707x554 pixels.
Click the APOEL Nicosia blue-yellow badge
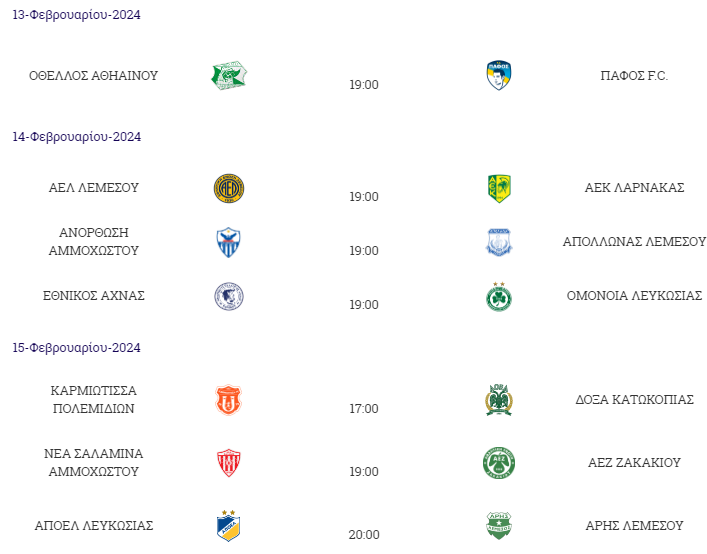[x=229, y=526]
